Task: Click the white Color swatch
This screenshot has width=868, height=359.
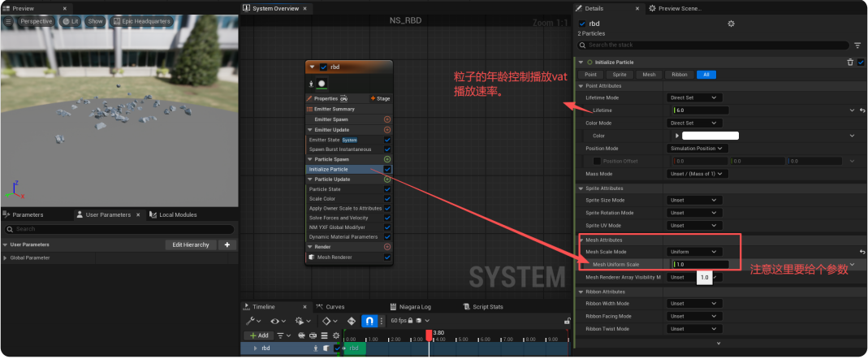Action: 710,136
